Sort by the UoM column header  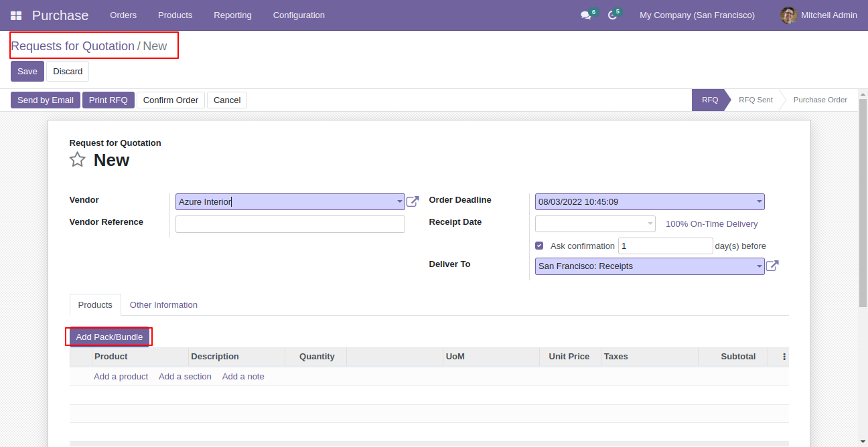491,357
